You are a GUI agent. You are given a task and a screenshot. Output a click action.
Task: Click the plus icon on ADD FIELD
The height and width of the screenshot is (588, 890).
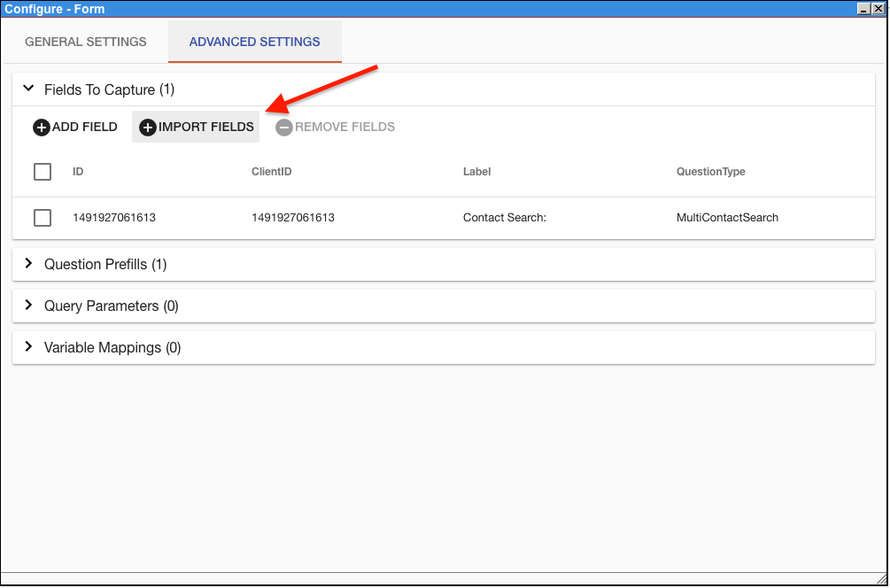click(42, 127)
